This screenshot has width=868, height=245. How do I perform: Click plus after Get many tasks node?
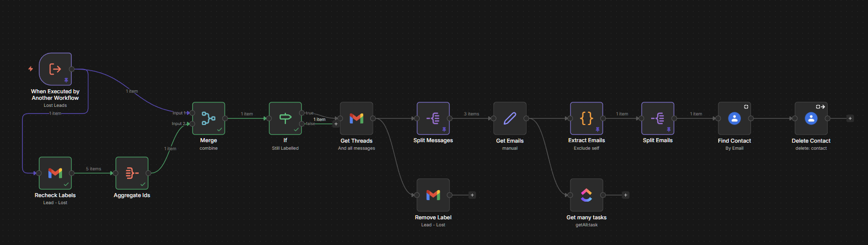pyautogui.click(x=625, y=195)
